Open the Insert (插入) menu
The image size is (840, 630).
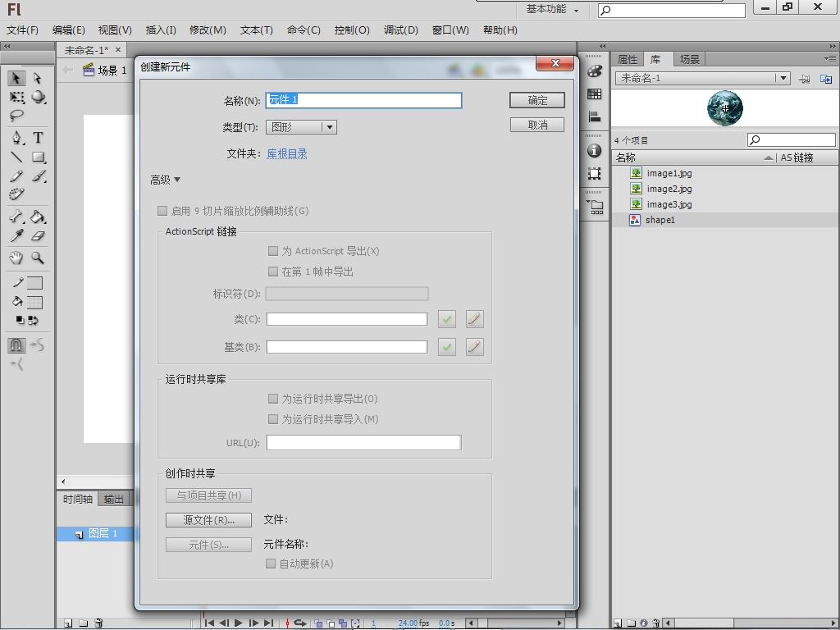click(x=161, y=30)
